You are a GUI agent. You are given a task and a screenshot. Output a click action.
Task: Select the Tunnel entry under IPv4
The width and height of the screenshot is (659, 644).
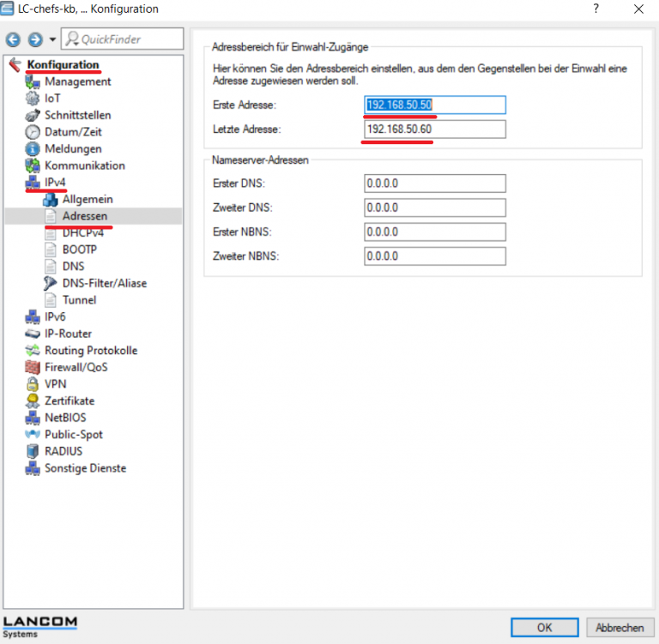pyautogui.click(x=79, y=300)
